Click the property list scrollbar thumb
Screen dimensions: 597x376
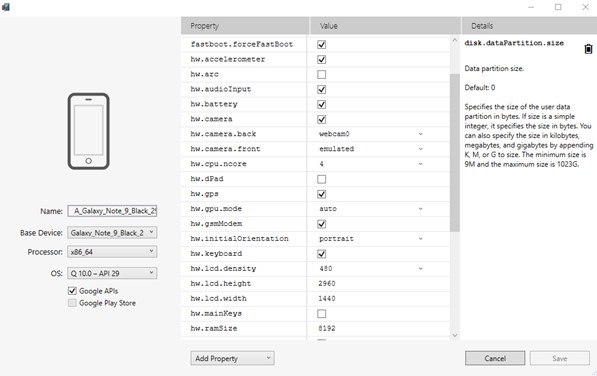coord(455,153)
